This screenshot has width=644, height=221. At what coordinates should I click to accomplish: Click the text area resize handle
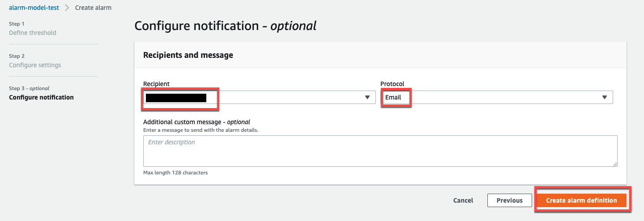(x=615, y=165)
